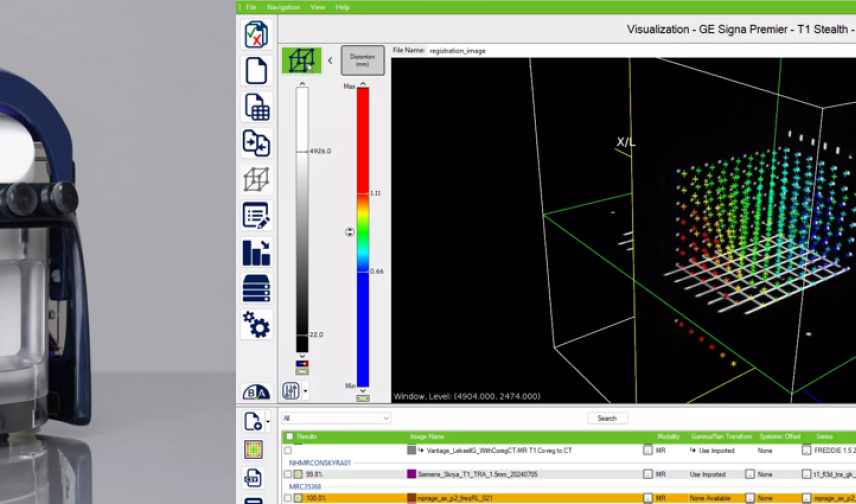Click modality box in Vantage_LeksellG row

647,450
